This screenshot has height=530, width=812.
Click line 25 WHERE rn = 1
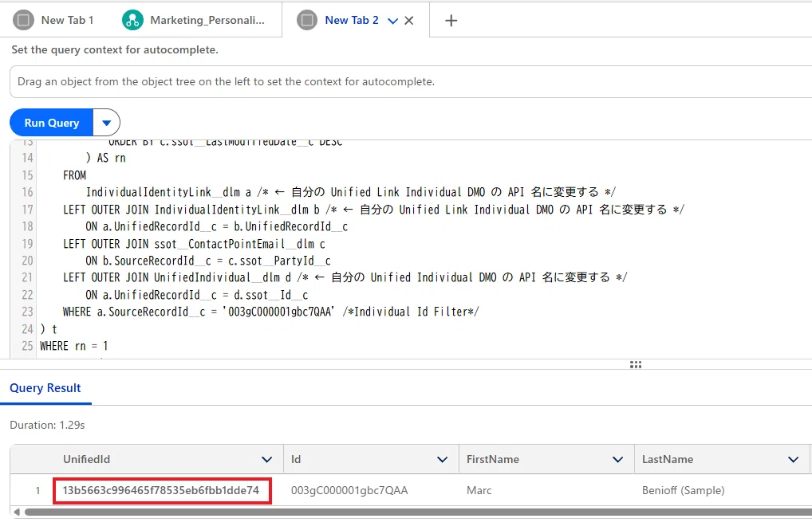pos(74,346)
